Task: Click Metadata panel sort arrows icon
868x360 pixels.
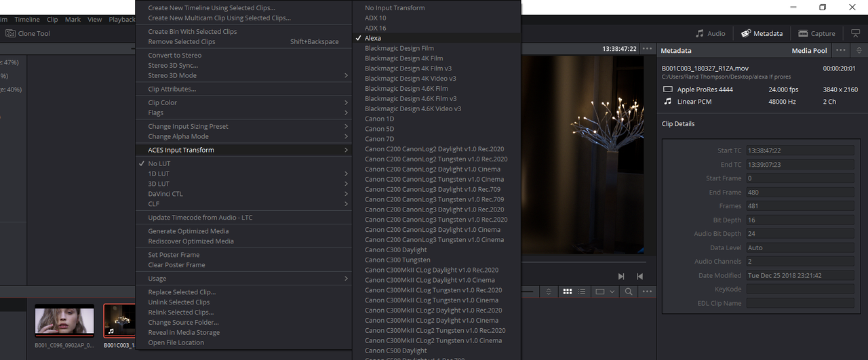Action: [859, 50]
